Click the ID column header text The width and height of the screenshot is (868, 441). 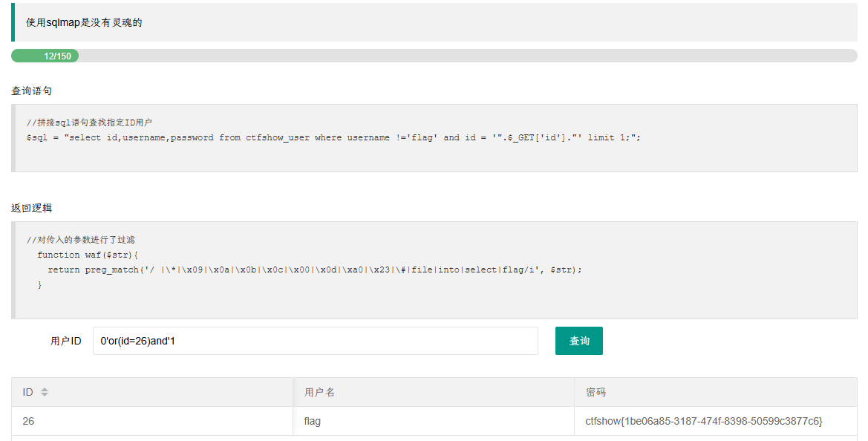(27, 392)
